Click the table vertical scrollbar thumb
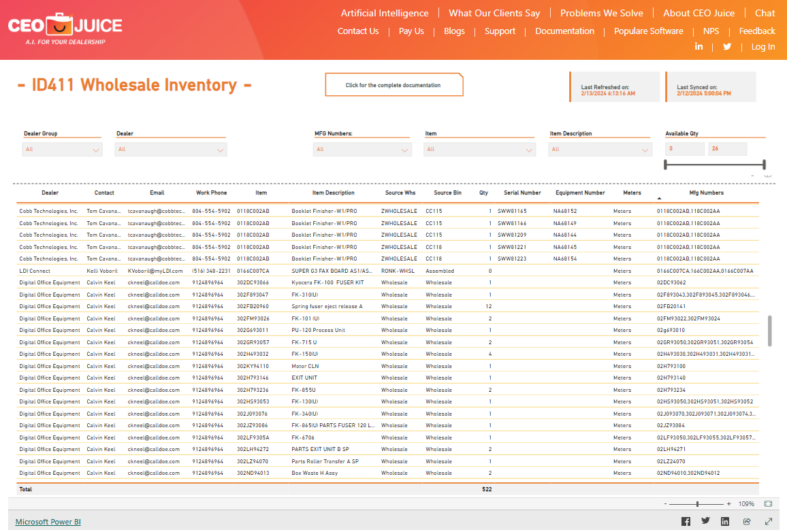Image resolution: width=787 pixels, height=532 pixels. pos(769,331)
